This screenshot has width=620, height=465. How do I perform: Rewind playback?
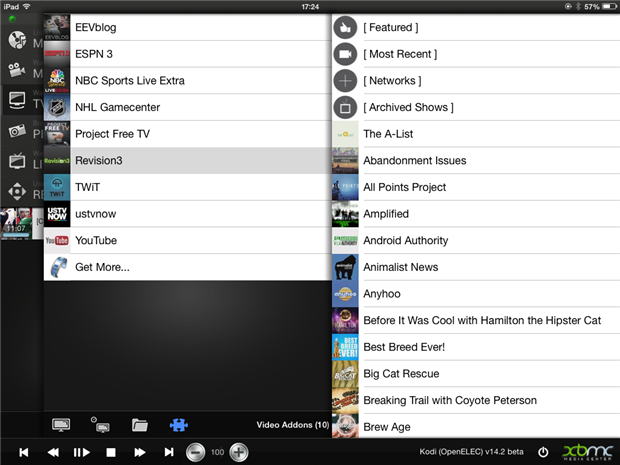coord(53,452)
